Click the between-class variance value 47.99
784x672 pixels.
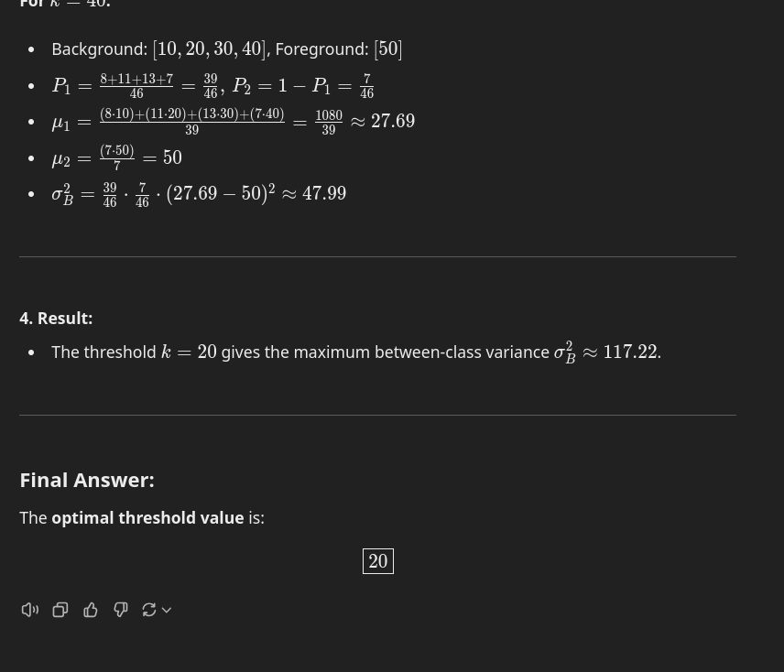tap(324, 193)
